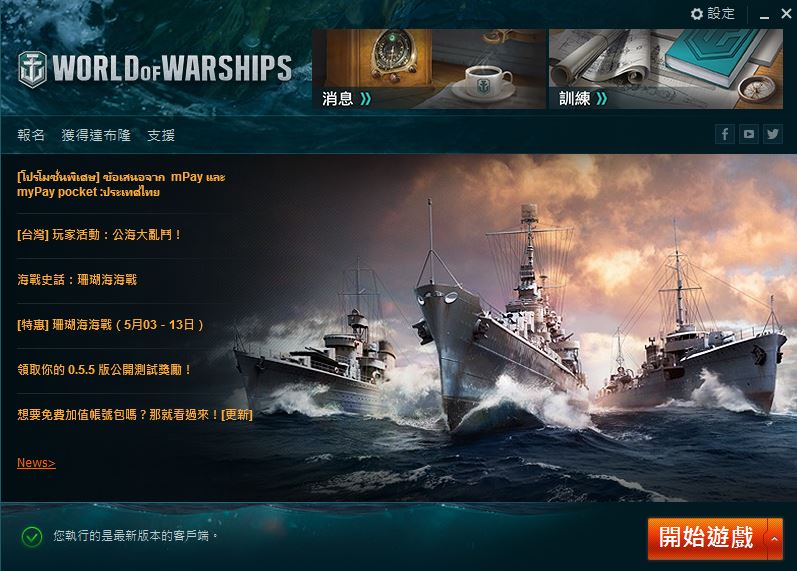Open the 訓練 banner with blueprints image
This screenshot has width=797, height=571.
666,69
